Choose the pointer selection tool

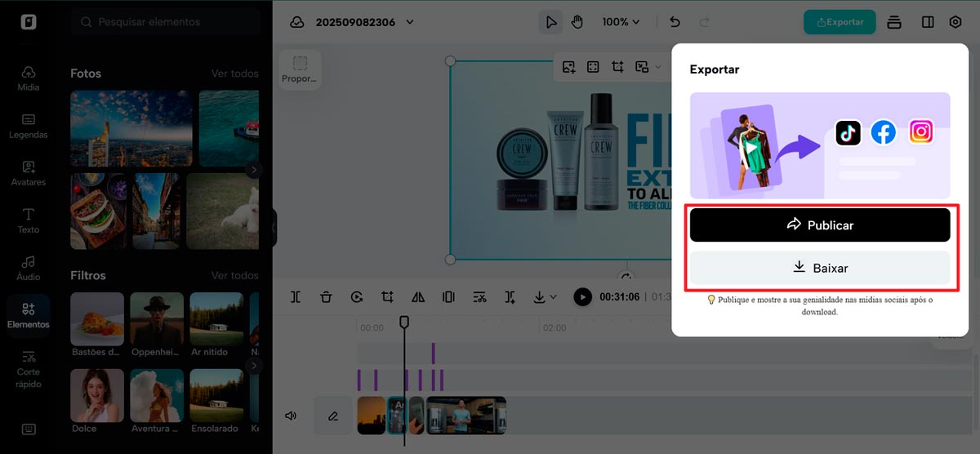551,22
